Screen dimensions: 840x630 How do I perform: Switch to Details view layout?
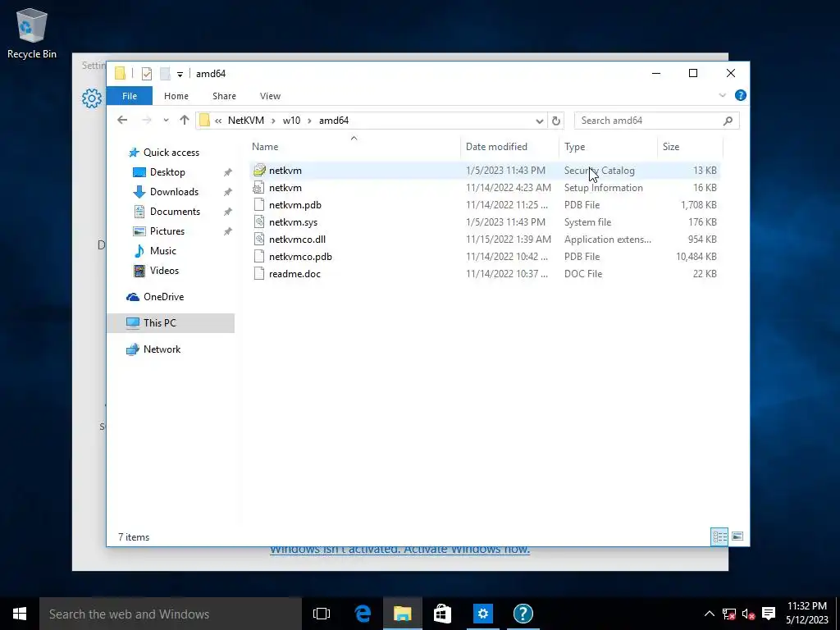(x=719, y=536)
